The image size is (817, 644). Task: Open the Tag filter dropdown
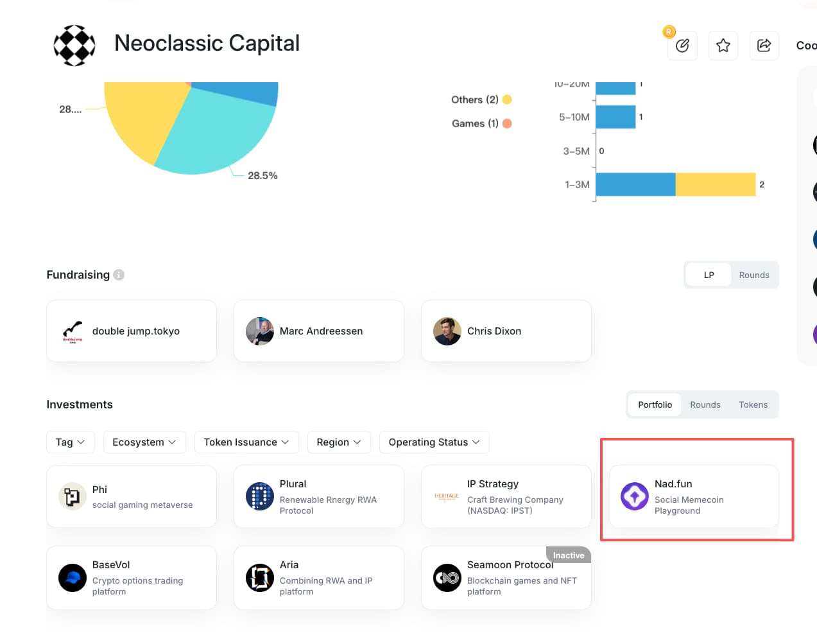(70, 442)
